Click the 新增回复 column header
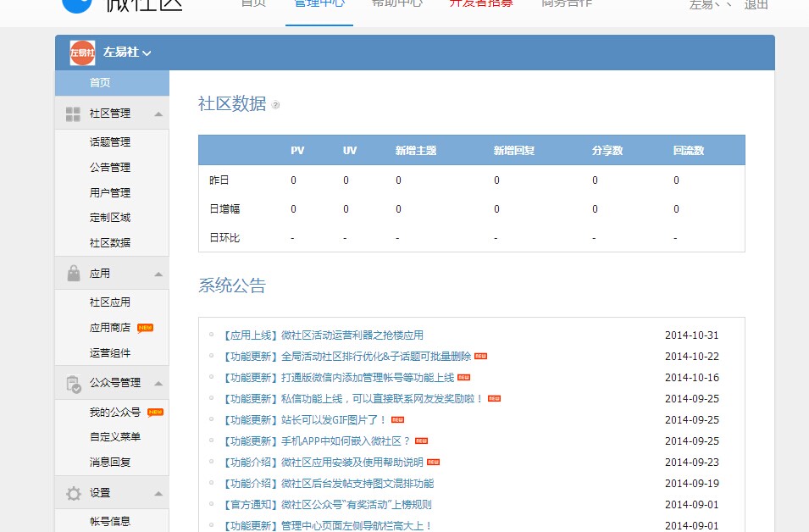Image resolution: width=809 pixels, height=532 pixels. tap(514, 151)
